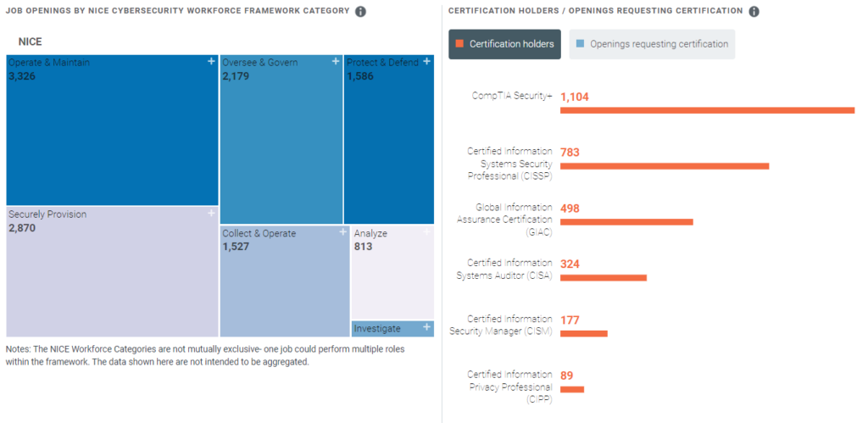Image resolution: width=868 pixels, height=423 pixels.
Task: Expand the Operate & Maintain tile plus icon
Action: pos(211,61)
